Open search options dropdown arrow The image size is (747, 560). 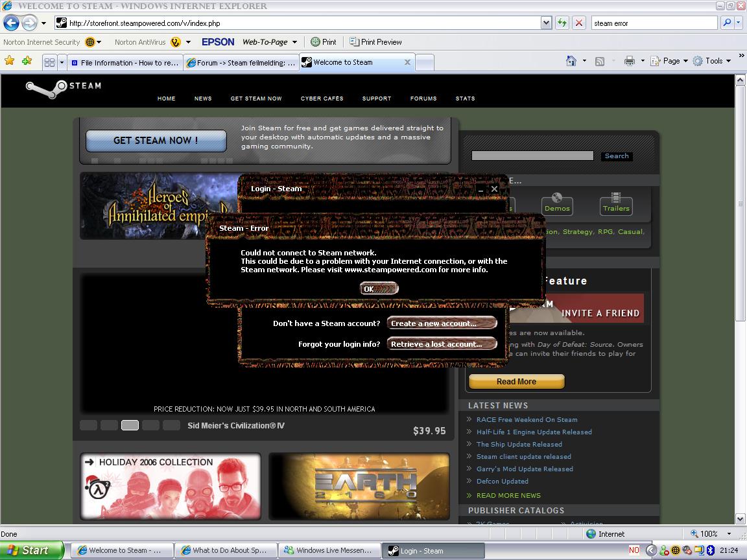pyautogui.click(x=739, y=23)
